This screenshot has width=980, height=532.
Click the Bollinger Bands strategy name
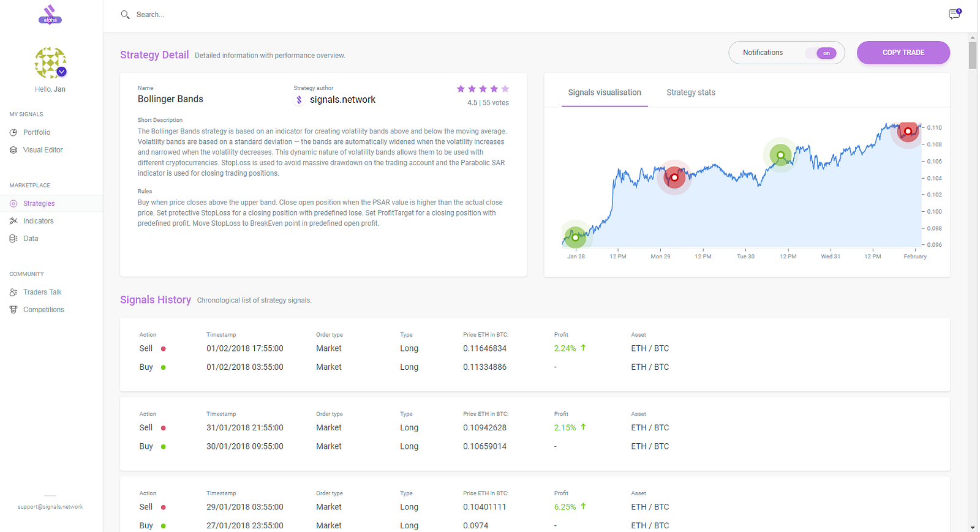point(170,99)
